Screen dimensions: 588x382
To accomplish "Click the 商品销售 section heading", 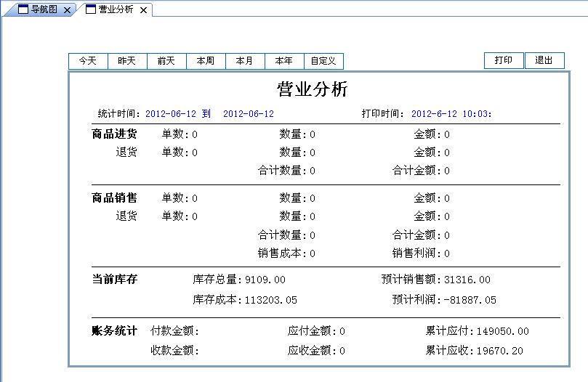I will [x=114, y=198].
